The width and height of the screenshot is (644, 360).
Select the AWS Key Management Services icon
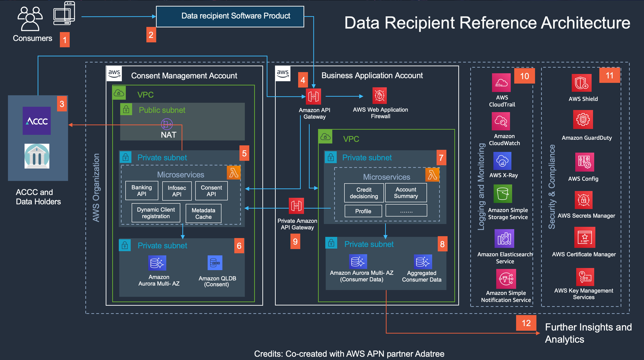585,277
